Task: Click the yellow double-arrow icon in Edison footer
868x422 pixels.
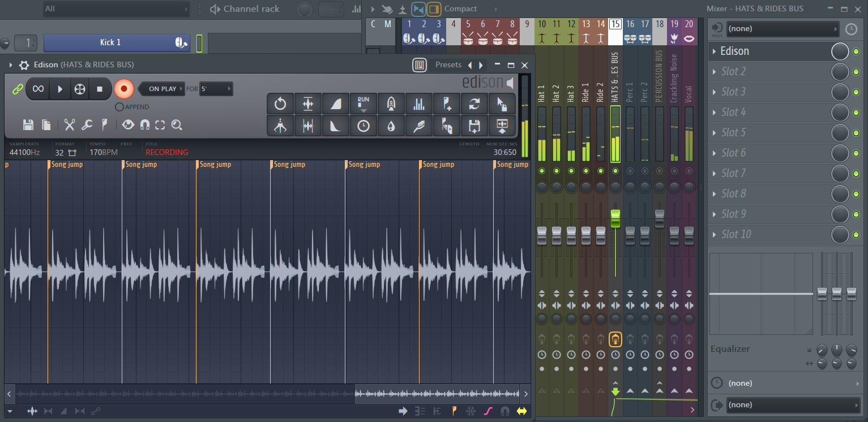Action: pyautogui.click(x=521, y=411)
